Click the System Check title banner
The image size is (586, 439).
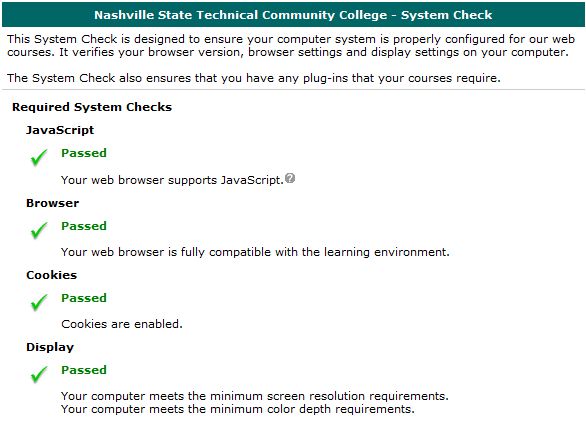coord(293,15)
